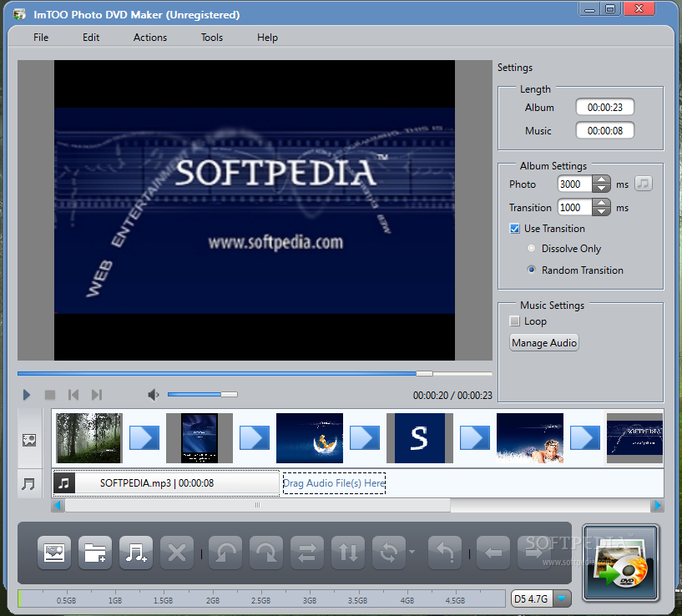Jump to next photo in preview
The width and height of the screenshot is (682, 616).
coord(97,395)
